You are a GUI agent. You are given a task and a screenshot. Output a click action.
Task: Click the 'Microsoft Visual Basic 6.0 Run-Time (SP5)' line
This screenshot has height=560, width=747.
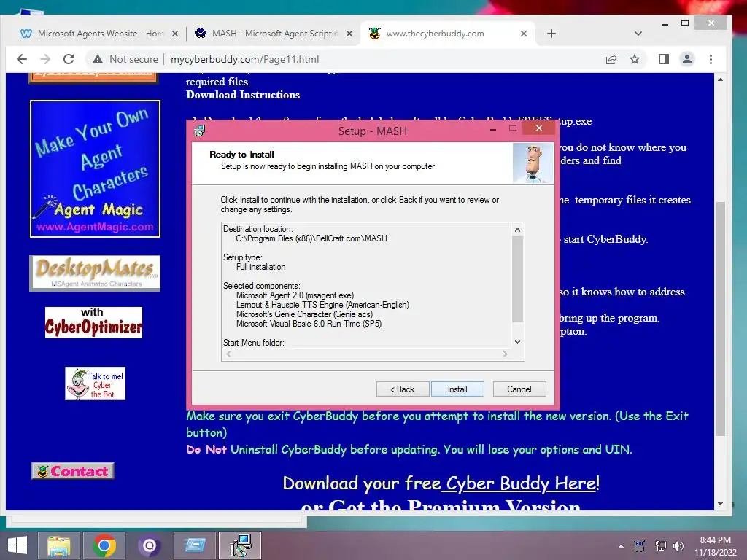coord(309,324)
